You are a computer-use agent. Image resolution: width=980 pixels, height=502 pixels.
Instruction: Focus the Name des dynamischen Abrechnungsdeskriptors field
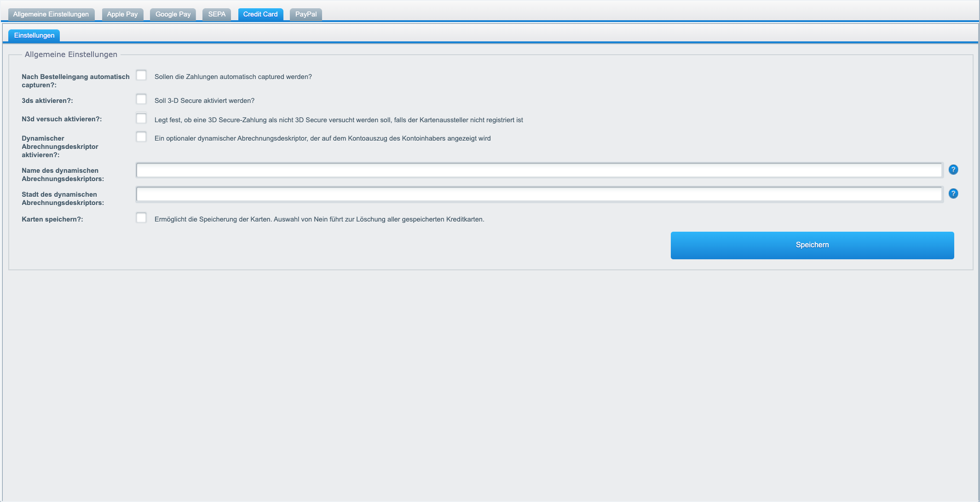click(x=539, y=170)
